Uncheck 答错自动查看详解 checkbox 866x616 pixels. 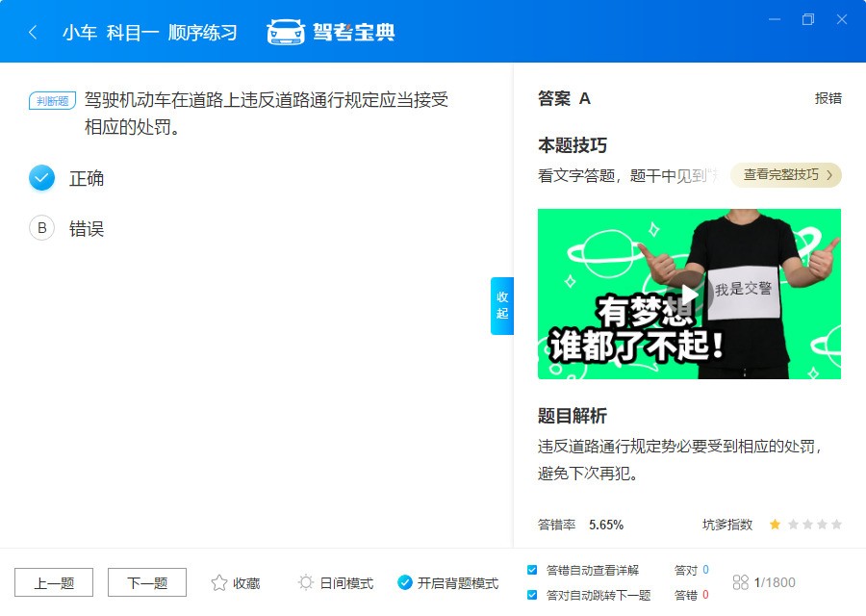coord(532,569)
